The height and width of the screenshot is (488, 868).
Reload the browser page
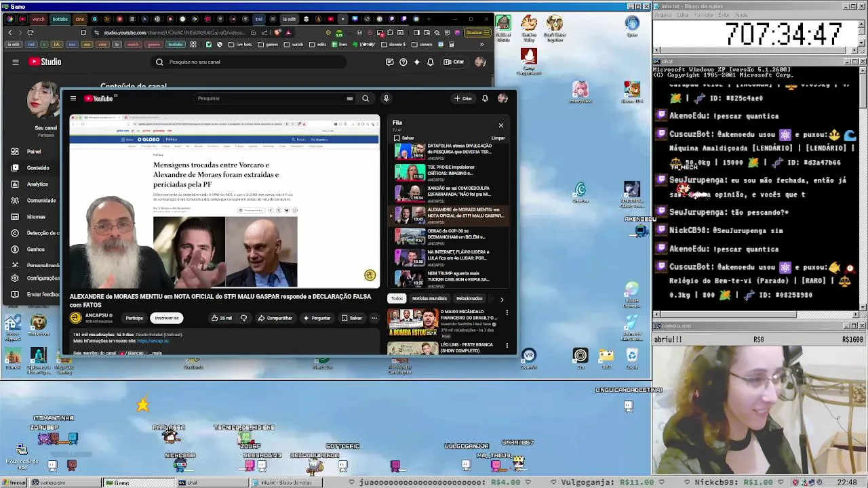(x=31, y=33)
